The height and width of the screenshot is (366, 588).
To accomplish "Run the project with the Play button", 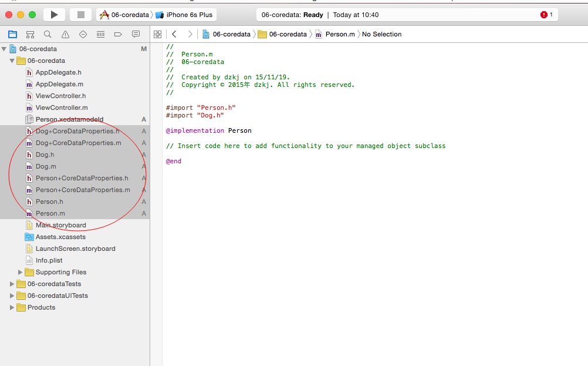I will click(55, 15).
